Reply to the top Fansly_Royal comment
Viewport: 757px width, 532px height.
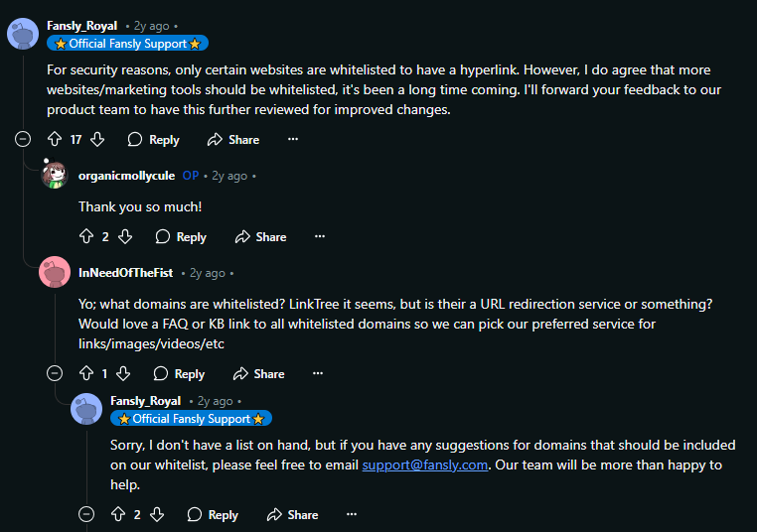tap(154, 140)
